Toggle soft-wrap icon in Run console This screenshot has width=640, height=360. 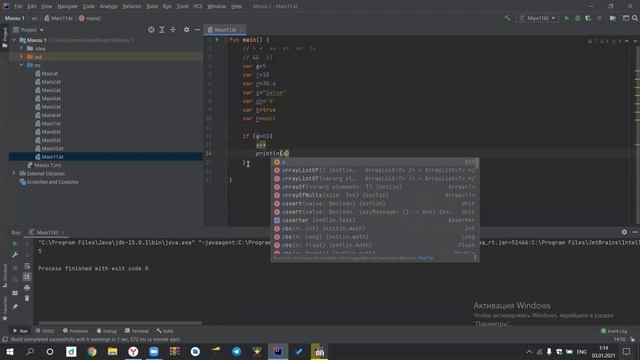pyautogui.click(x=27, y=266)
